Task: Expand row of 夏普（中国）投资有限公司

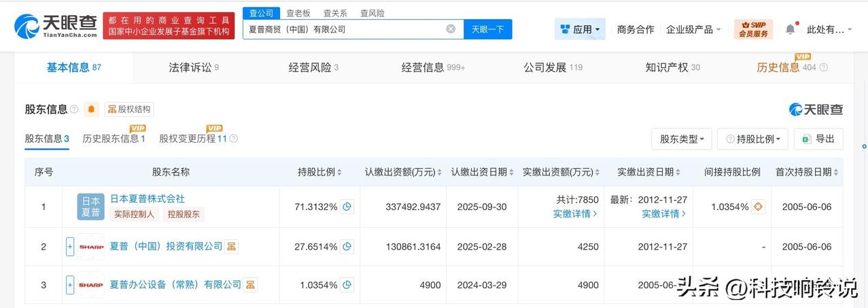Action: (x=69, y=247)
